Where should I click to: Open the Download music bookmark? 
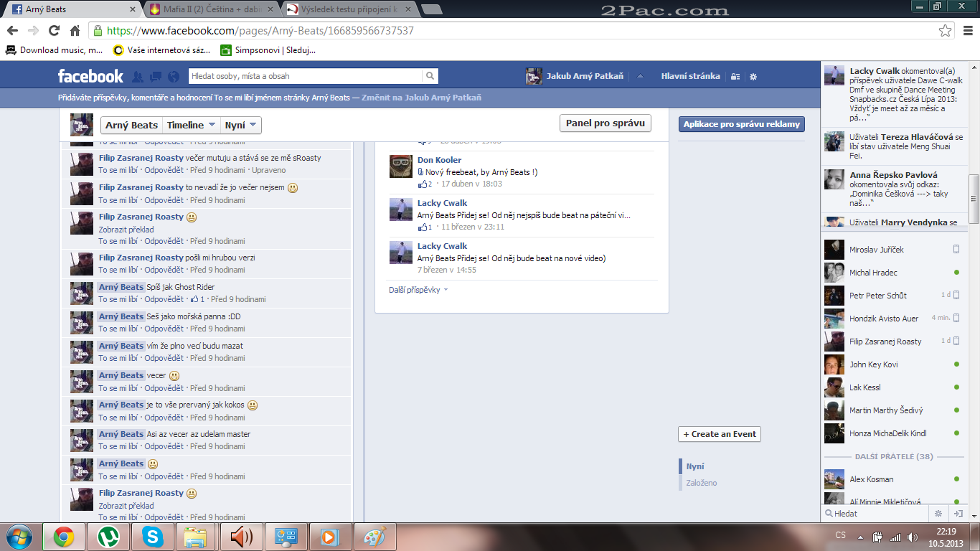pos(55,50)
